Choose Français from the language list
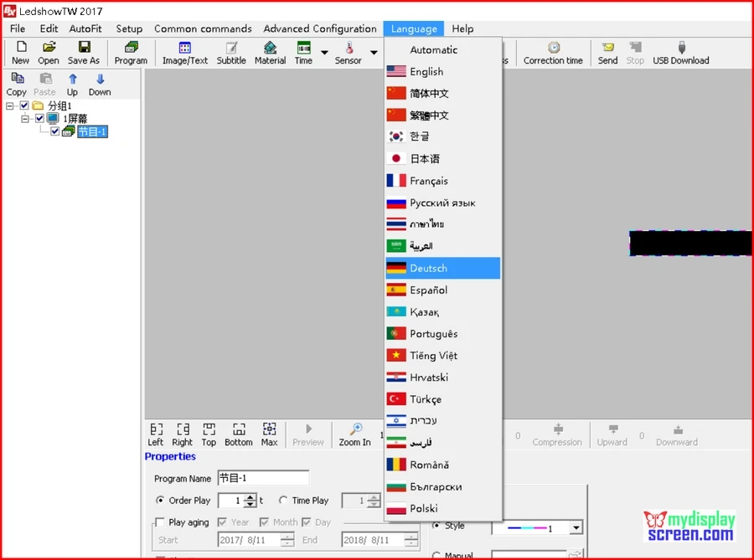Image resolution: width=754 pixels, height=560 pixels. [443, 181]
